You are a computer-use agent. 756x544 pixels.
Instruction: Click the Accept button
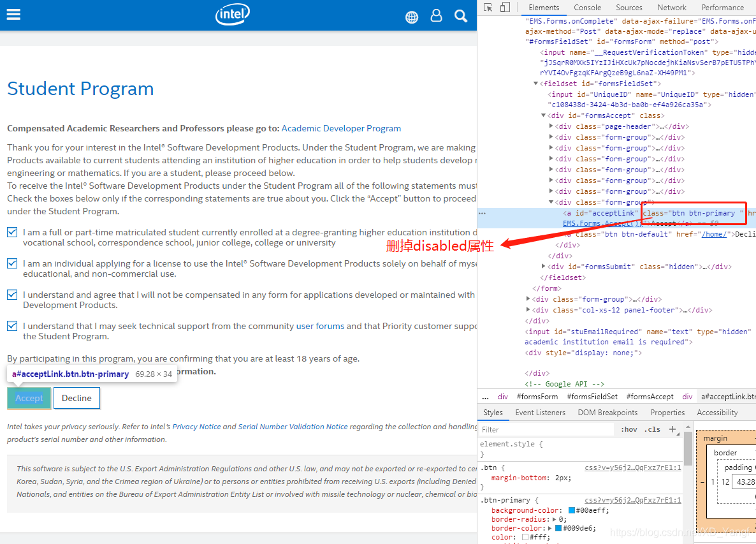(x=29, y=399)
